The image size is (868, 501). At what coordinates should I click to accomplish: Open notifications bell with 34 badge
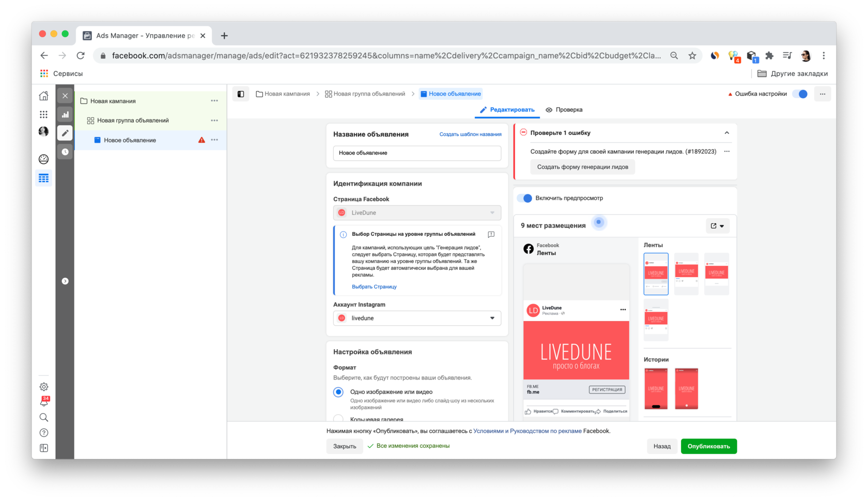(44, 401)
